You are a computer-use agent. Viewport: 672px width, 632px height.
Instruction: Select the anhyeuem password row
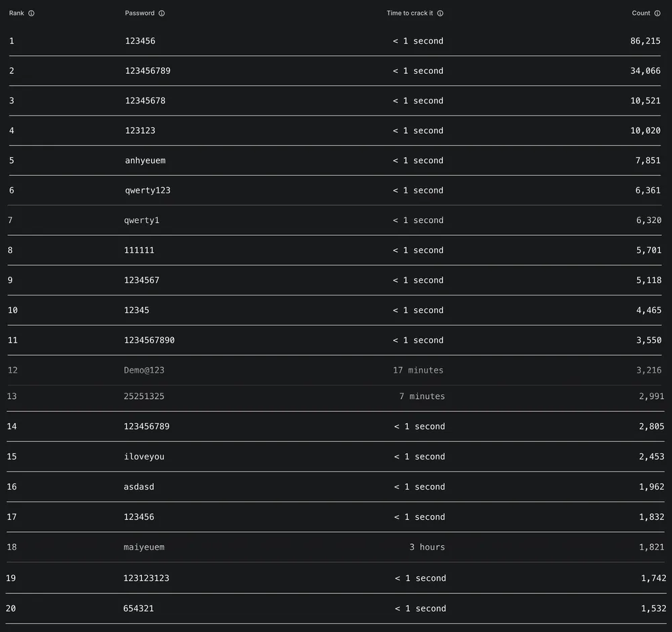click(145, 161)
